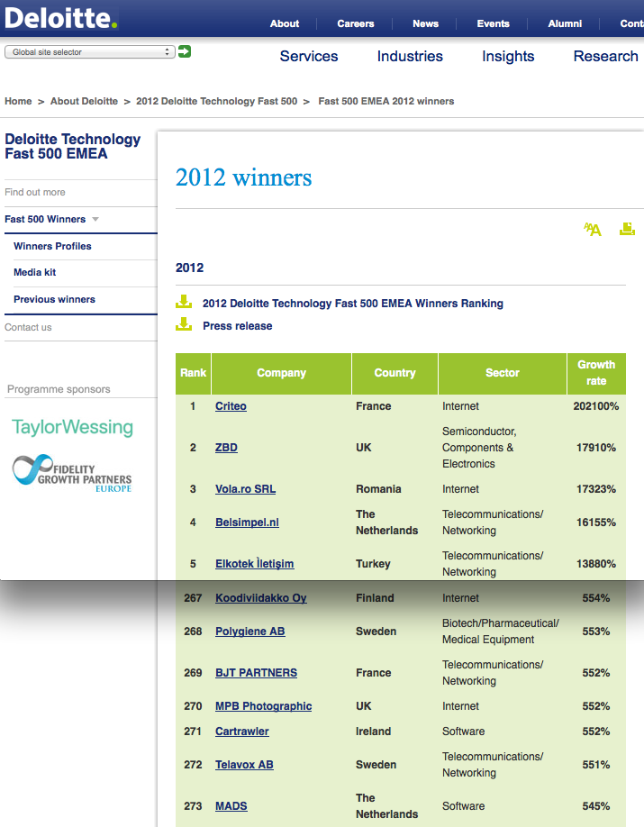Open Fidelity Growth Partners Europe logo
Viewport: 644px width, 827px height.
72,472
